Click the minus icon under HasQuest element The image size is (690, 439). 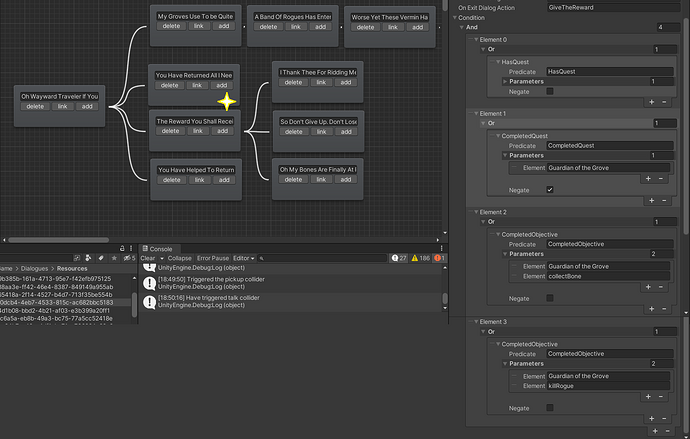[x=662, y=101]
